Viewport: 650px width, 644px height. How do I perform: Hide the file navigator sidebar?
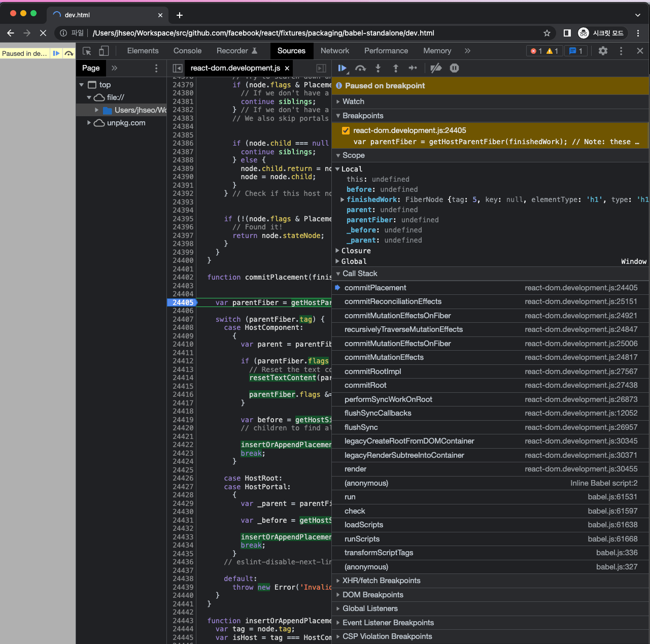(x=177, y=68)
